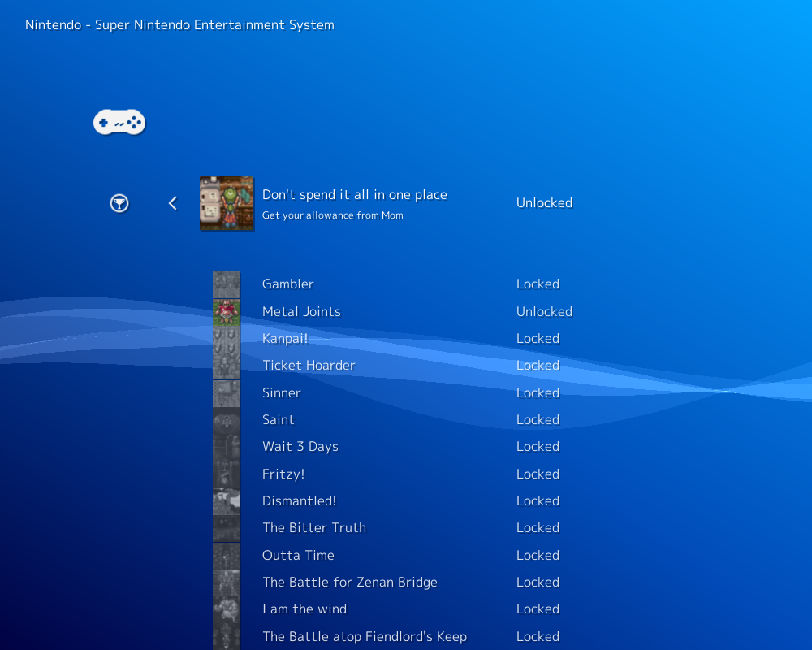Click the Outta Time badge icon

226,556
